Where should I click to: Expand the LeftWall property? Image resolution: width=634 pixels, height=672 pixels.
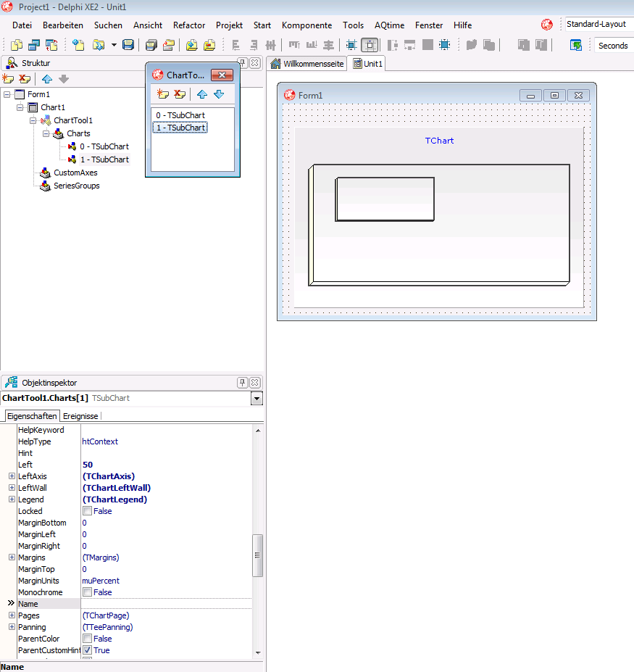click(12, 488)
